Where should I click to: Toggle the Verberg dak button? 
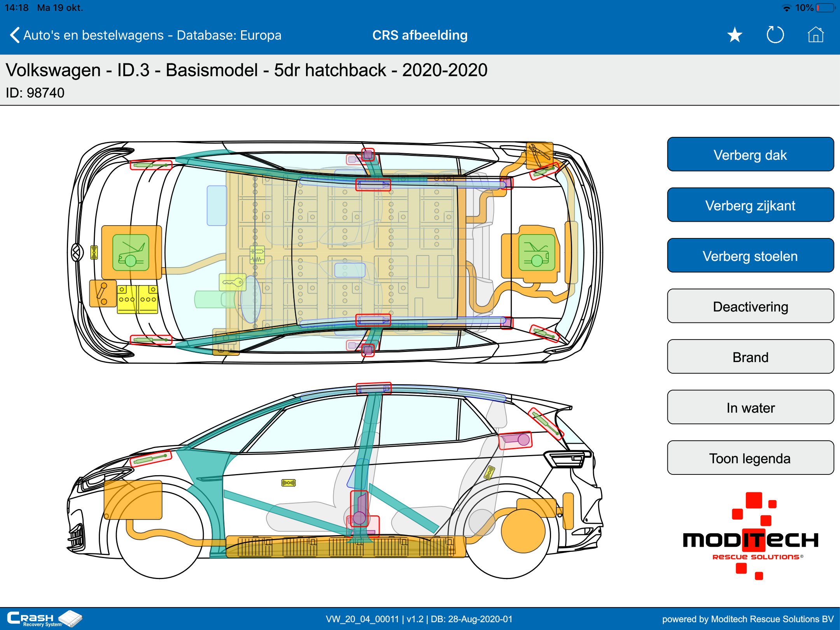click(750, 154)
